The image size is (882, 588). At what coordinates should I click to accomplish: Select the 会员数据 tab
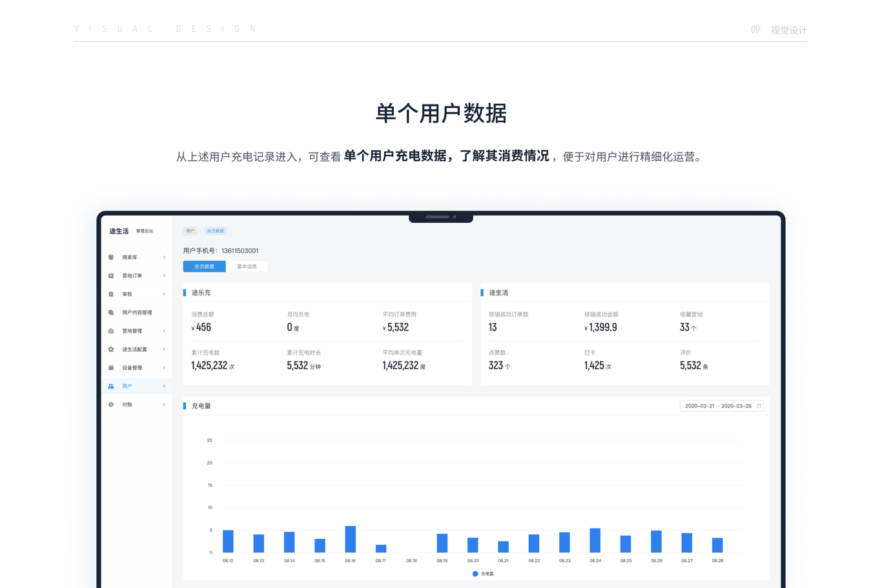[204, 266]
